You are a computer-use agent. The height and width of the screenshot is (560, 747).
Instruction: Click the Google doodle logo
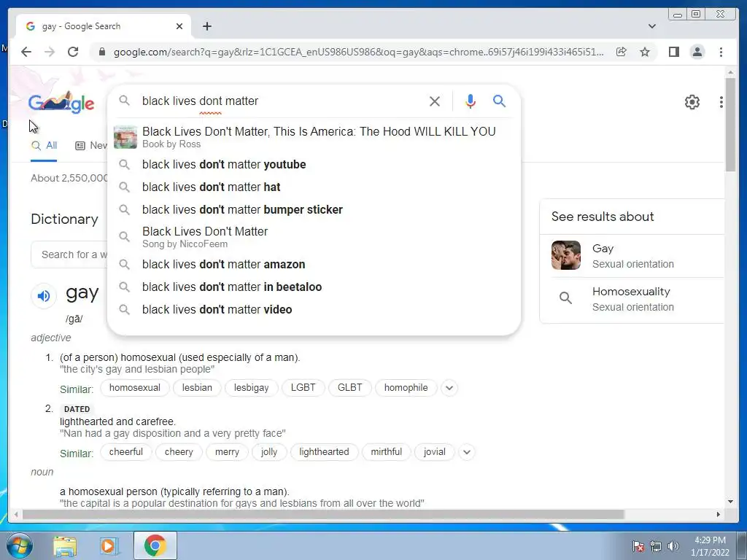(x=61, y=102)
